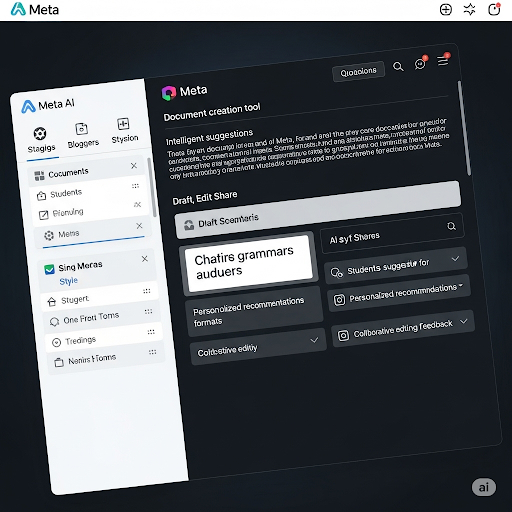Click the drag dots on One Frett Toms row

[x=148, y=311]
